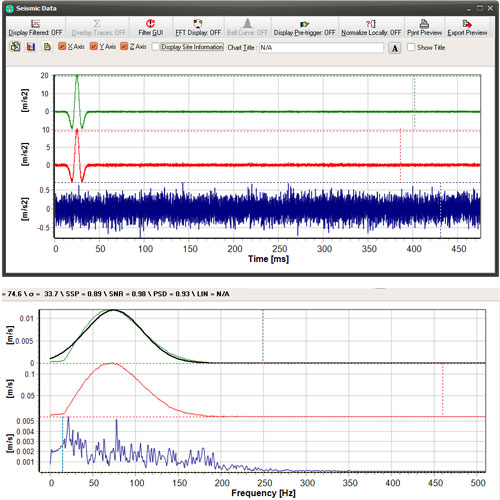The height and width of the screenshot is (500, 500).
Task: Open Export Preview
Action: (x=467, y=27)
